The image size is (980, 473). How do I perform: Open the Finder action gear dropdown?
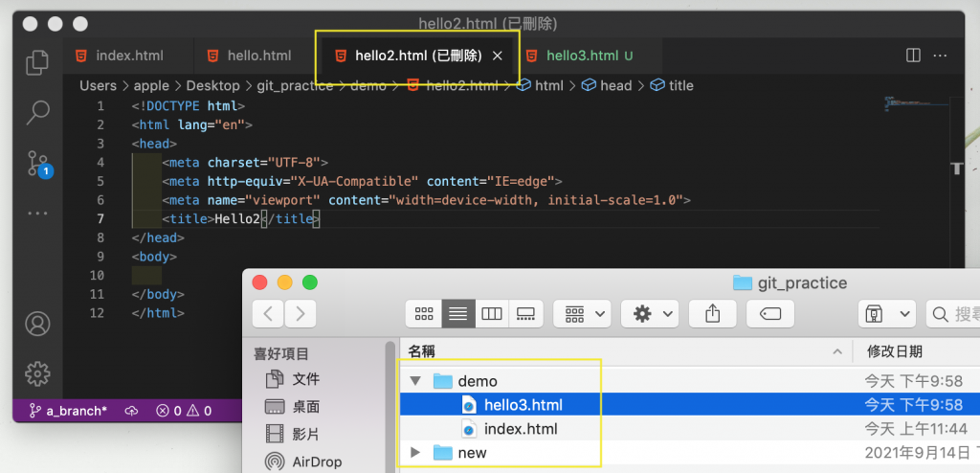pyautogui.click(x=650, y=313)
